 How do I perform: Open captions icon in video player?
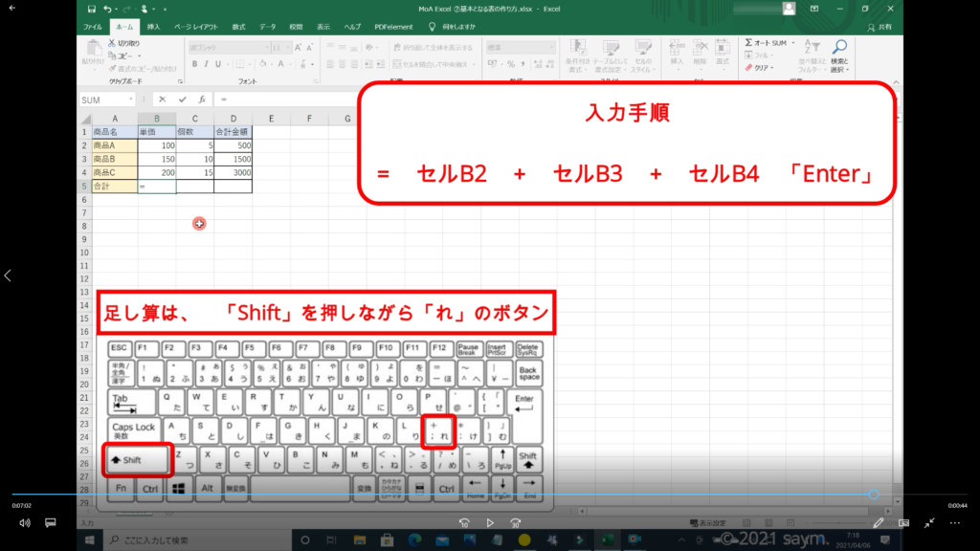[x=51, y=523]
